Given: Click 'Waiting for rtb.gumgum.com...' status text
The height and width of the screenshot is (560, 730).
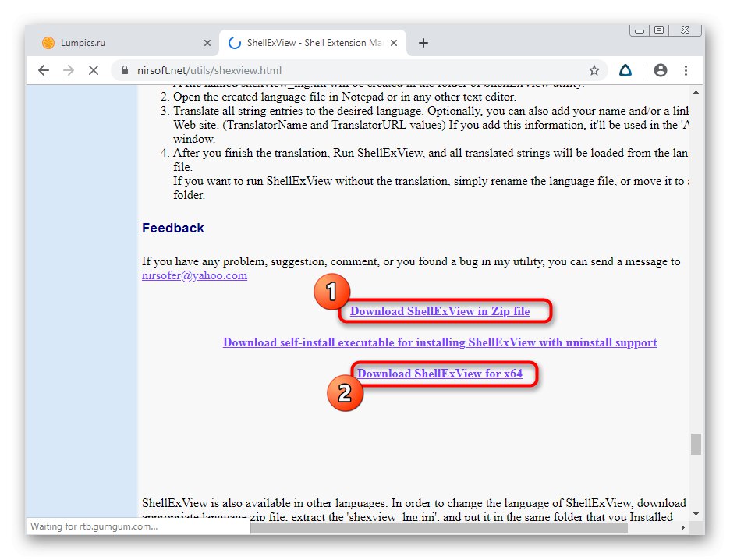Looking at the screenshot, I should coord(94,526).
